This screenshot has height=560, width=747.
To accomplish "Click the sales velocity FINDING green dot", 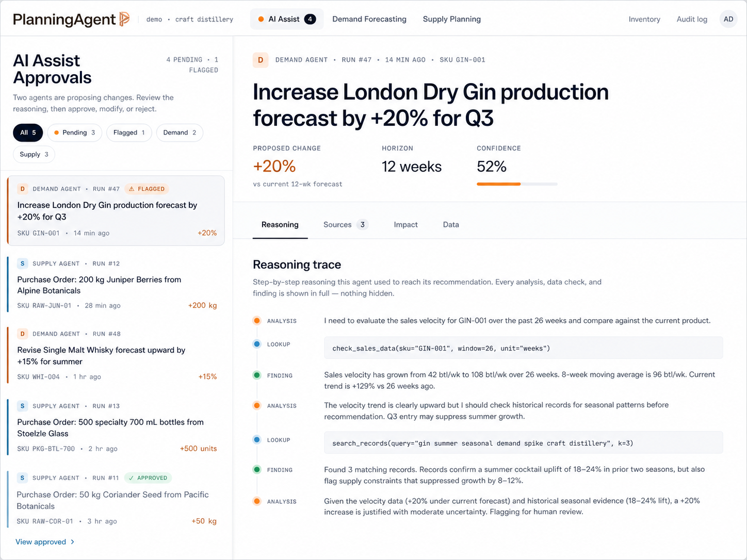I will click(x=257, y=375).
